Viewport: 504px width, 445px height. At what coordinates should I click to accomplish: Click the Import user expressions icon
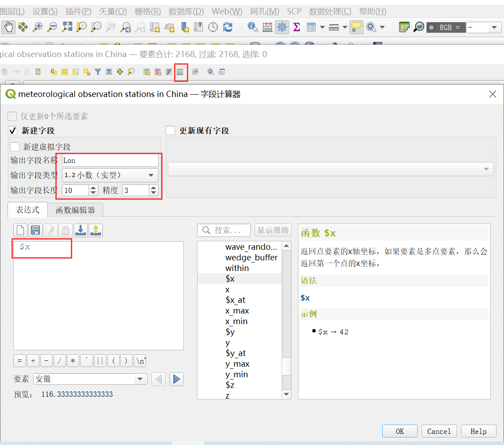point(80,230)
